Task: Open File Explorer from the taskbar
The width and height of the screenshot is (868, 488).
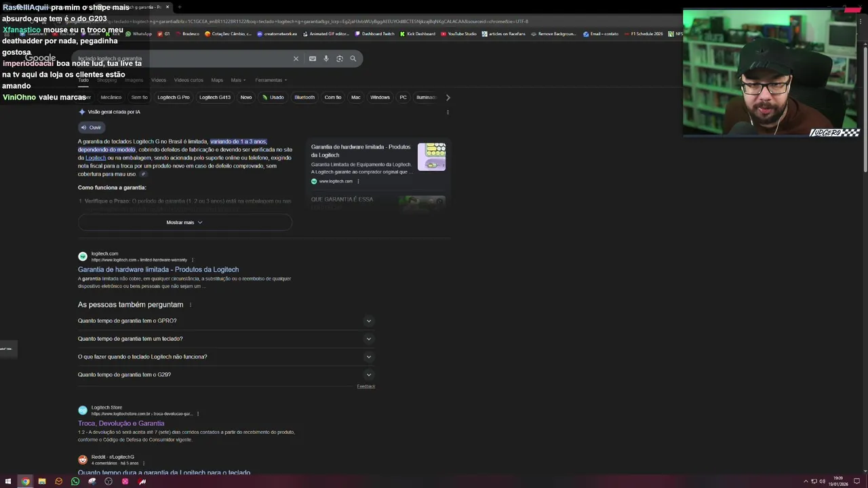Action: point(42,481)
